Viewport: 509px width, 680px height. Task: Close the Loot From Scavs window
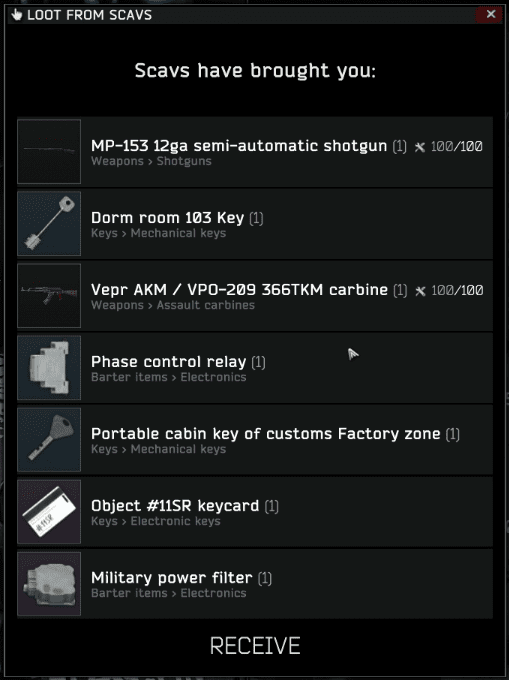pos(491,14)
